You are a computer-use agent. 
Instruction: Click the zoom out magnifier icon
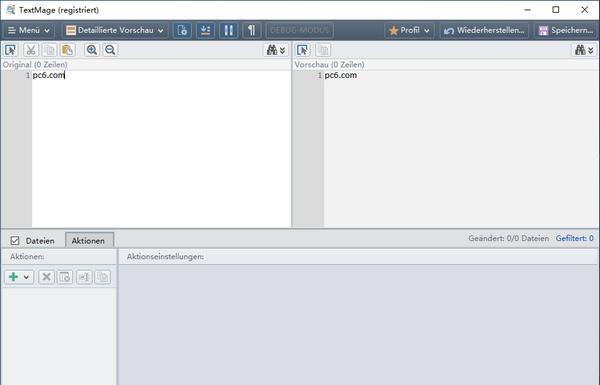pyautogui.click(x=110, y=50)
